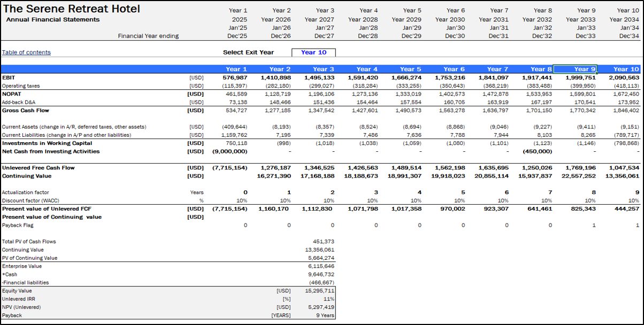This screenshot has width=644, height=325.
Task: Click the Year 5 NOPAT value 1,333,019
Action: tap(408, 94)
